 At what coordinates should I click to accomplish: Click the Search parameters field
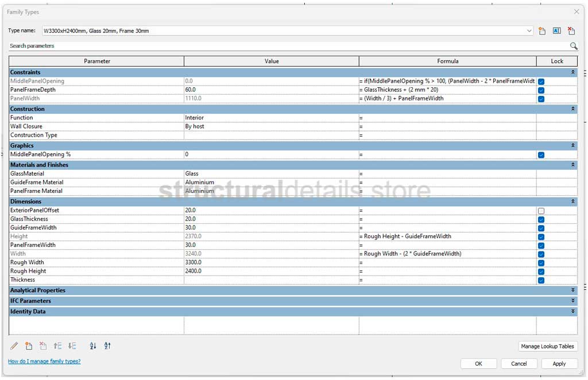coord(287,46)
